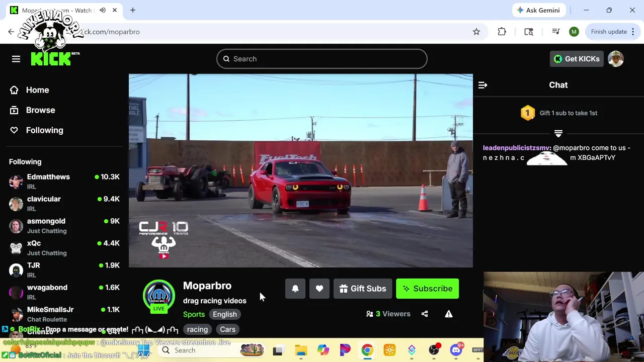Viewport: 644px width, 362px height.
Task: Follow Moparbro with the heart button
Action: (x=319, y=289)
